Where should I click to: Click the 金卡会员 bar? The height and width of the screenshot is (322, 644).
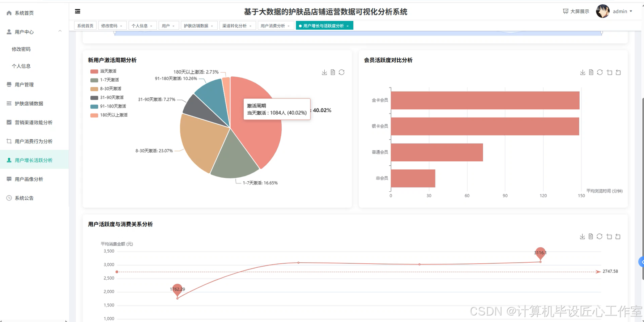pyautogui.click(x=485, y=100)
